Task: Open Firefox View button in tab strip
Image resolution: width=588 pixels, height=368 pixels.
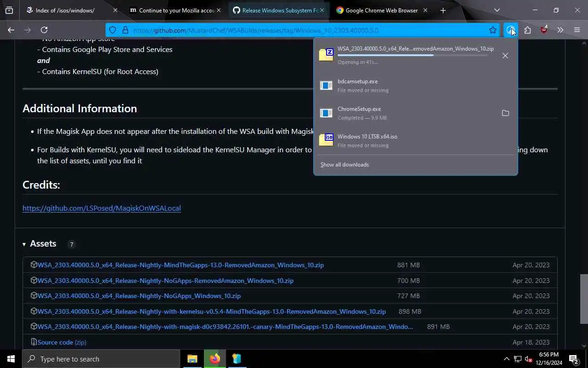Action: 9,10
